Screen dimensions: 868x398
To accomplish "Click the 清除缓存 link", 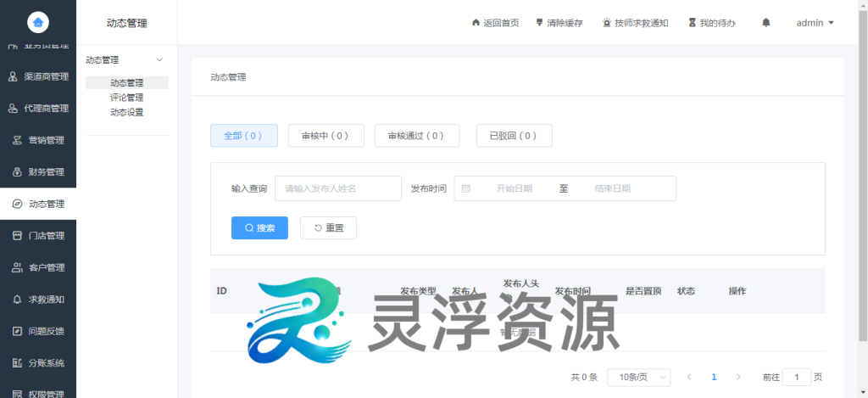I will pos(565,23).
